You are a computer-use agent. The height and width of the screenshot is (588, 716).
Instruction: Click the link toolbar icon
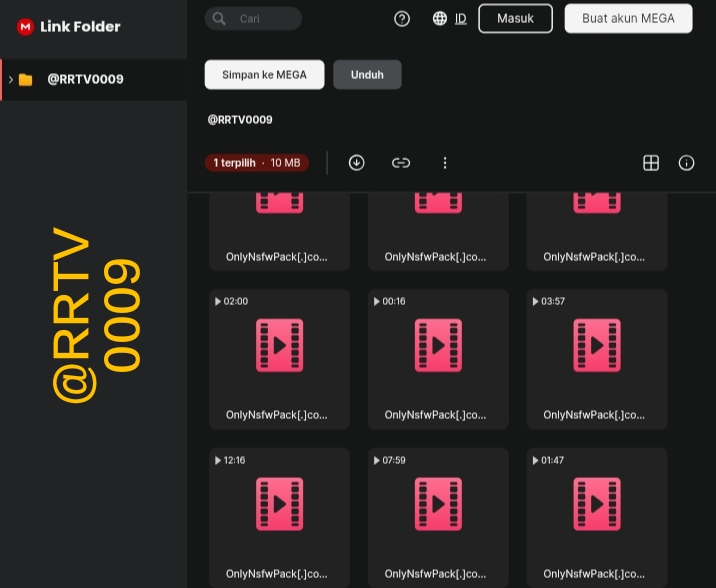click(401, 163)
